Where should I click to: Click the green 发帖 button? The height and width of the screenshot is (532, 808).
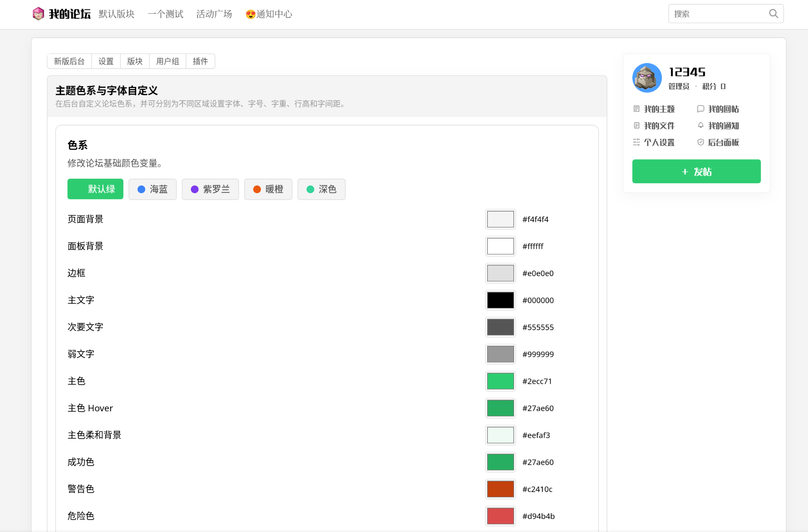[x=696, y=171]
